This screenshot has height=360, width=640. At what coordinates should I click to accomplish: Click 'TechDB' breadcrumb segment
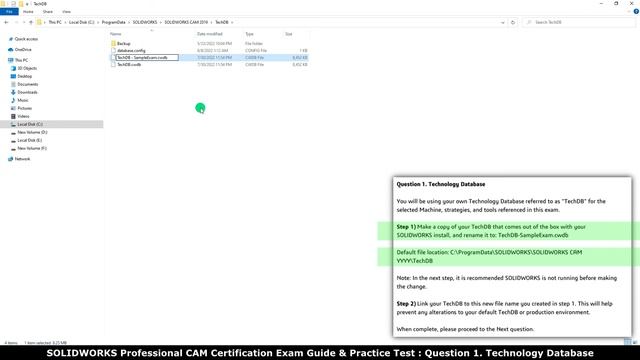[222, 22]
